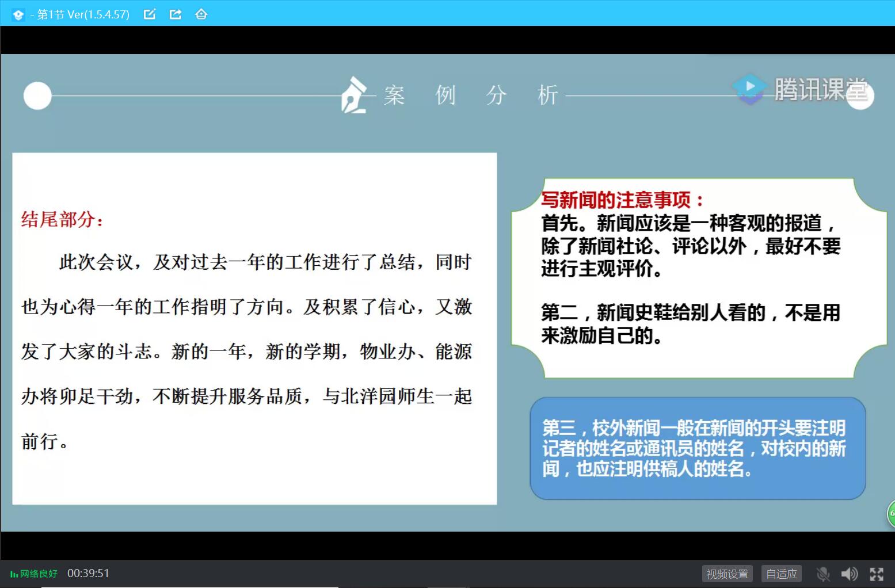Click the 结尾部分 red heading text

pos(62,219)
